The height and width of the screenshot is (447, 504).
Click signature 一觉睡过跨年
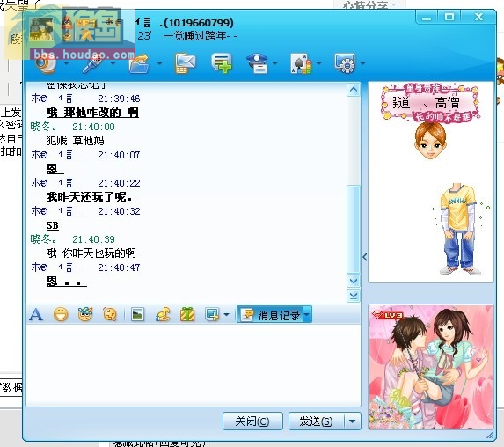(200, 36)
